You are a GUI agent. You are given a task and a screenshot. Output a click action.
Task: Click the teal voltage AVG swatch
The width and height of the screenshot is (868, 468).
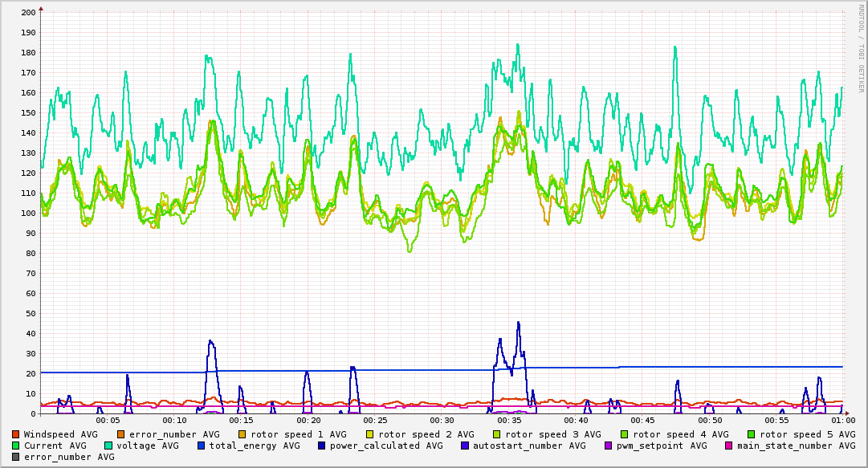click(108, 446)
